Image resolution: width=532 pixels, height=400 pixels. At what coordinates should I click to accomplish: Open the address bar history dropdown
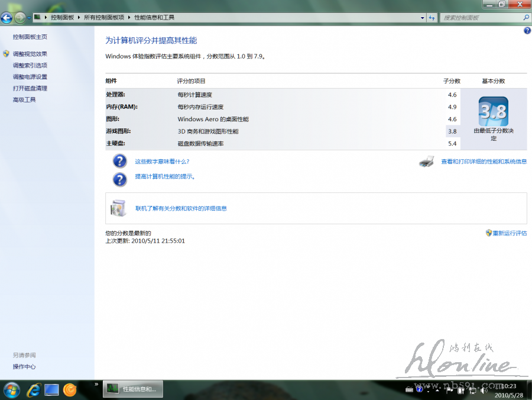click(422, 18)
